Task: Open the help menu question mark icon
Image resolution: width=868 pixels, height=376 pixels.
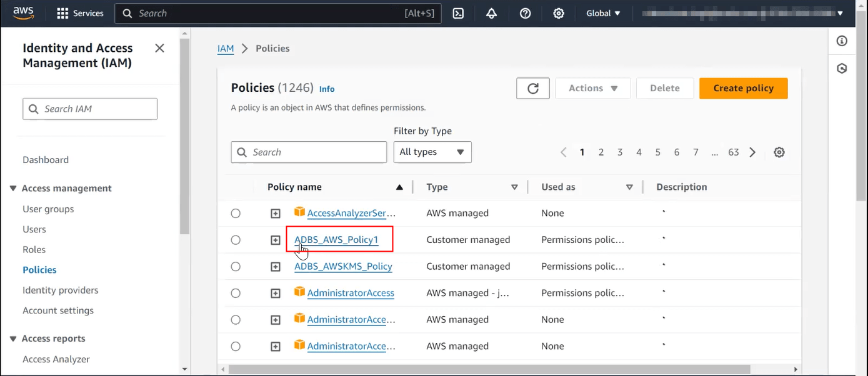Action: (525, 12)
